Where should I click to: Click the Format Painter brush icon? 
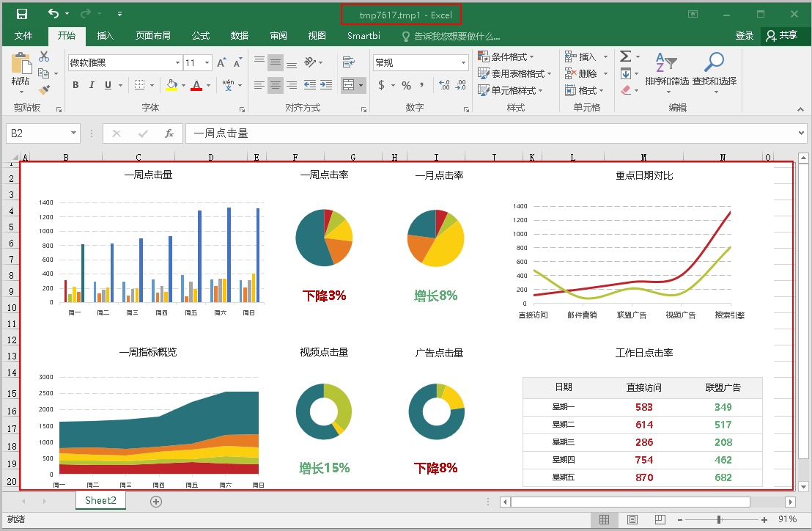coord(44,90)
